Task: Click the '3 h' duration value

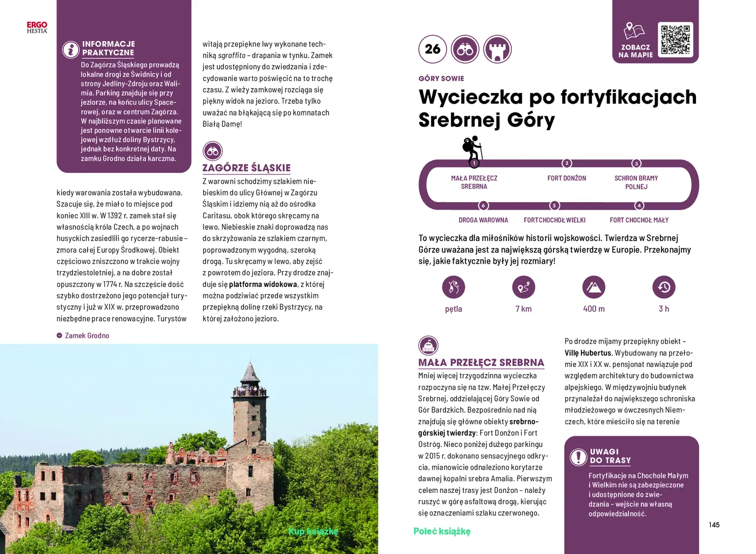Action: [x=664, y=309]
